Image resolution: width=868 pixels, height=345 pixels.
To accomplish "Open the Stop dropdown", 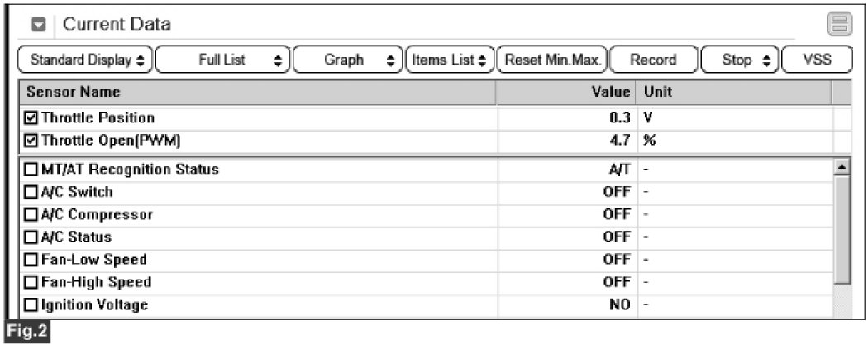I will 739,60.
